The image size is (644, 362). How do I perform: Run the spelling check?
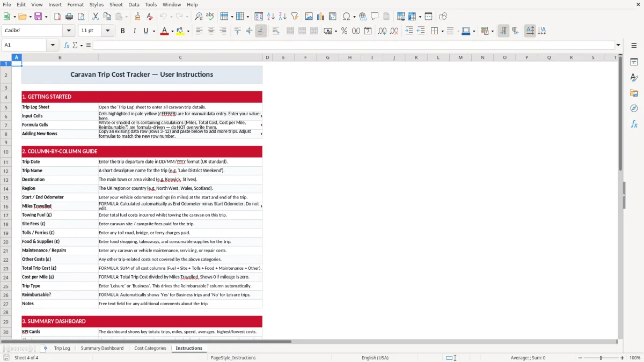coord(210,17)
